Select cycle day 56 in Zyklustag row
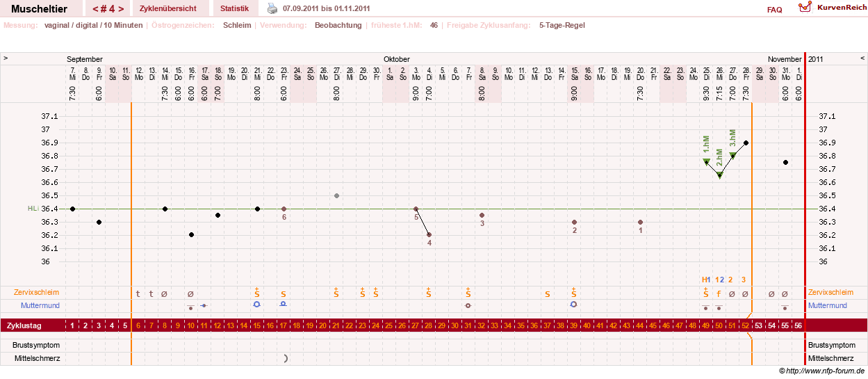This screenshot has height=379, width=868. tap(799, 325)
